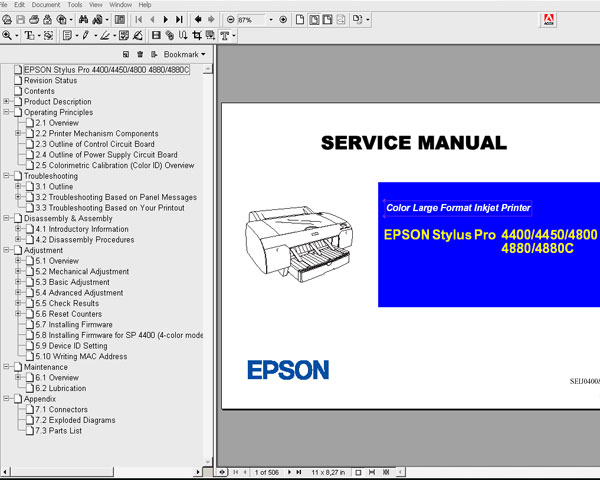
Task: Select the Text Select tool
Action: click(x=30, y=36)
